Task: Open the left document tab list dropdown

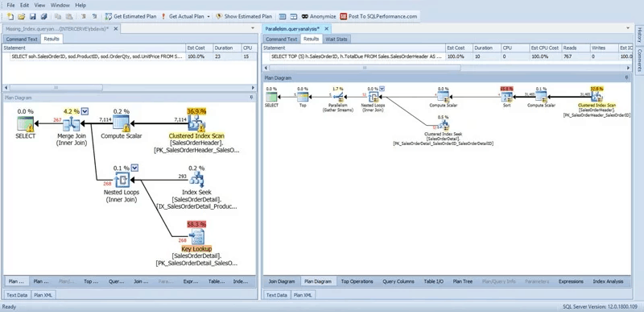Action: tap(253, 28)
